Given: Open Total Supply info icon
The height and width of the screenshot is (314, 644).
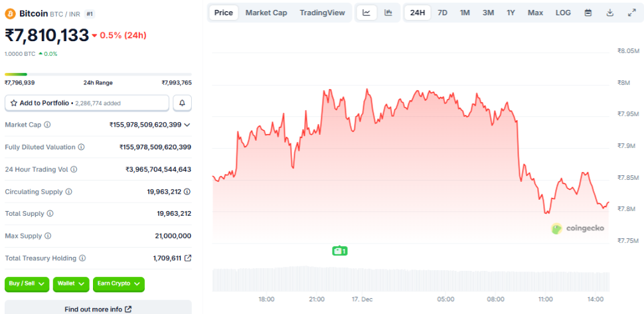Looking at the screenshot, I should pyautogui.click(x=50, y=214).
